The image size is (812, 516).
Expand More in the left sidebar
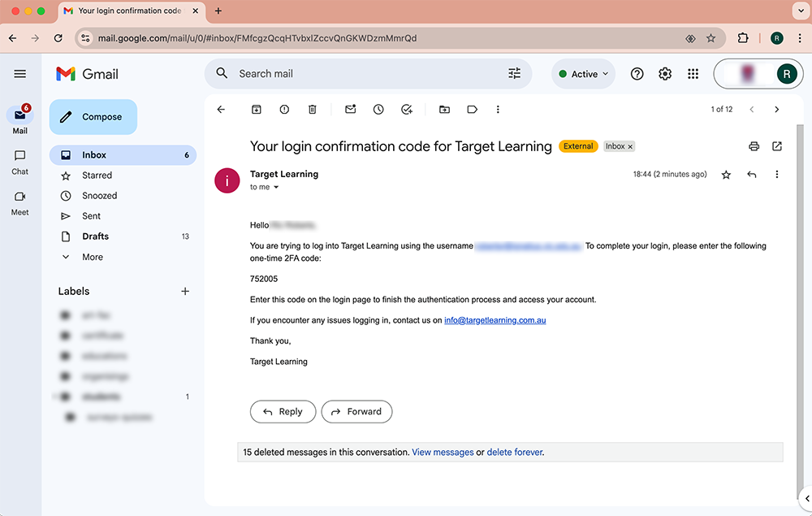[92, 257]
